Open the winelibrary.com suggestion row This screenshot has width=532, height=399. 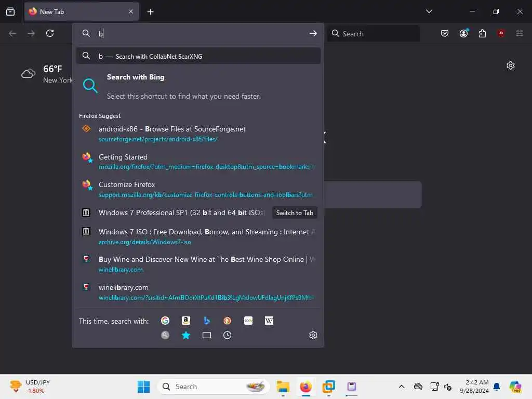point(198,292)
